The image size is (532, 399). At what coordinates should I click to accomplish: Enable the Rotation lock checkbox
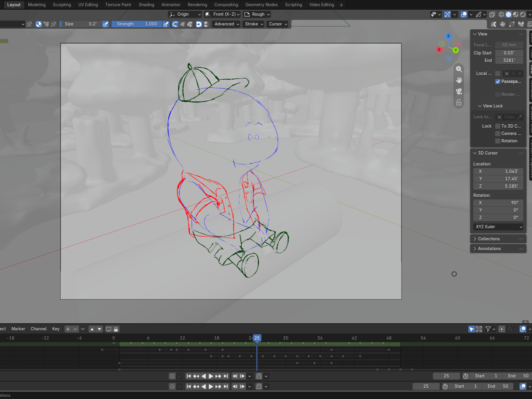[x=498, y=141]
